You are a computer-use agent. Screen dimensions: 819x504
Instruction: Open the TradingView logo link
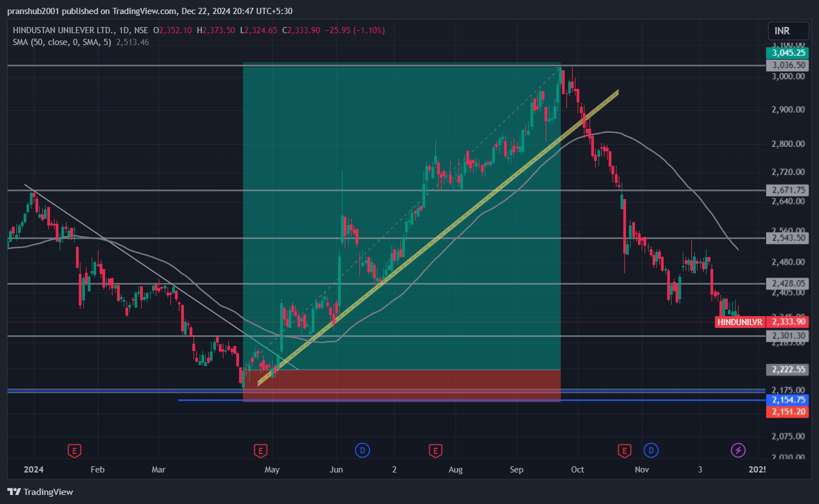pyautogui.click(x=40, y=492)
